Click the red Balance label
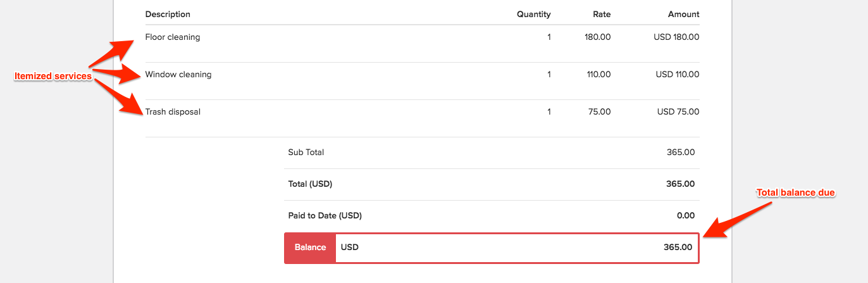 pyautogui.click(x=310, y=248)
